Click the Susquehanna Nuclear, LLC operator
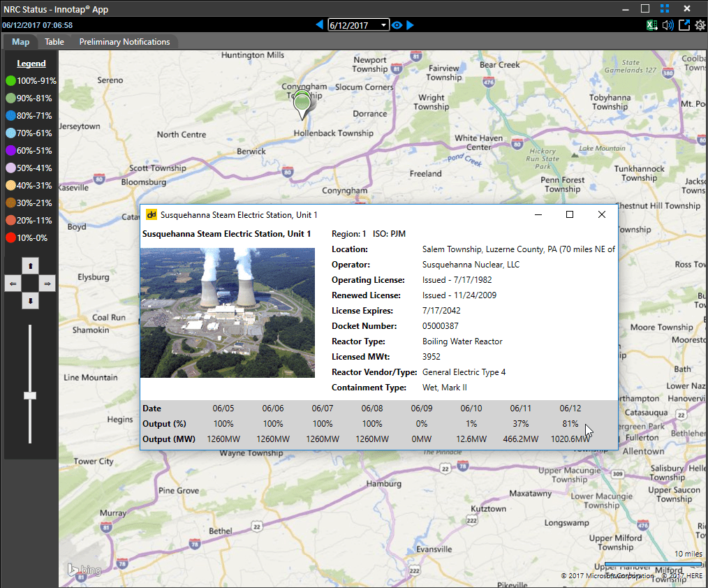The image size is (708, 588). [x=471, y=265]
